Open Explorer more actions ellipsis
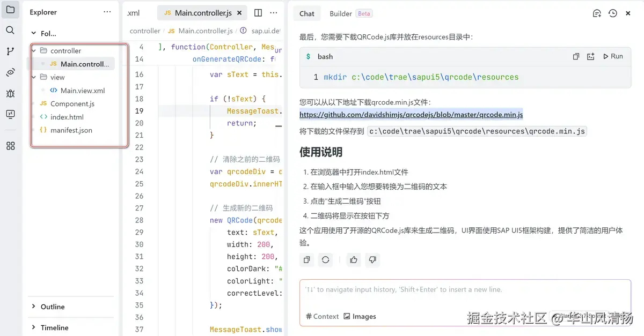 click(x=107, y=12)
